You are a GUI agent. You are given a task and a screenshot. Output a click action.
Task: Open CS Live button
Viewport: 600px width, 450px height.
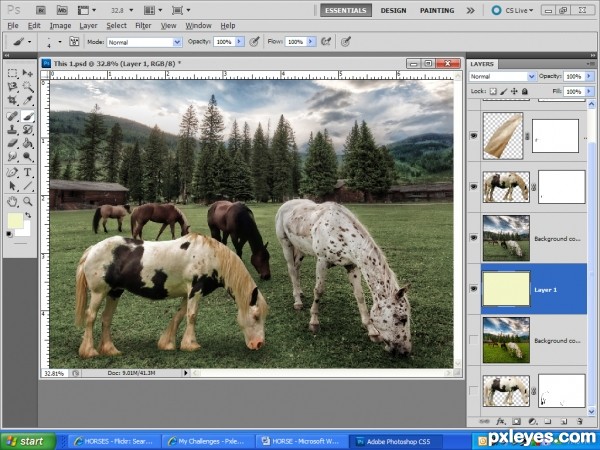513,10
